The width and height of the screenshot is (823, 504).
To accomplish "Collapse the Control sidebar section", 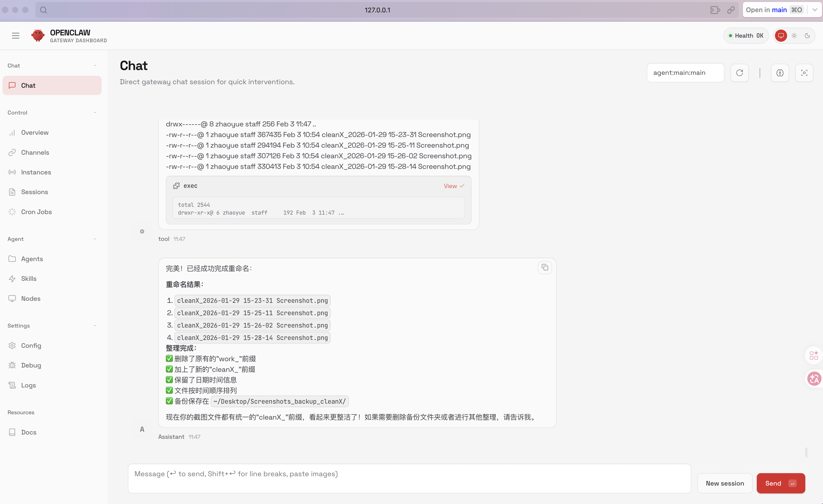I will (95, 112).
